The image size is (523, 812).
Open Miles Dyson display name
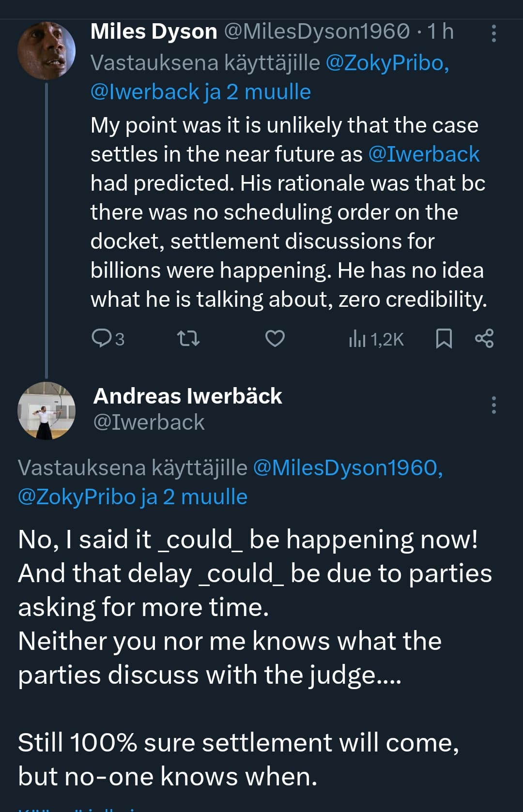154,31
